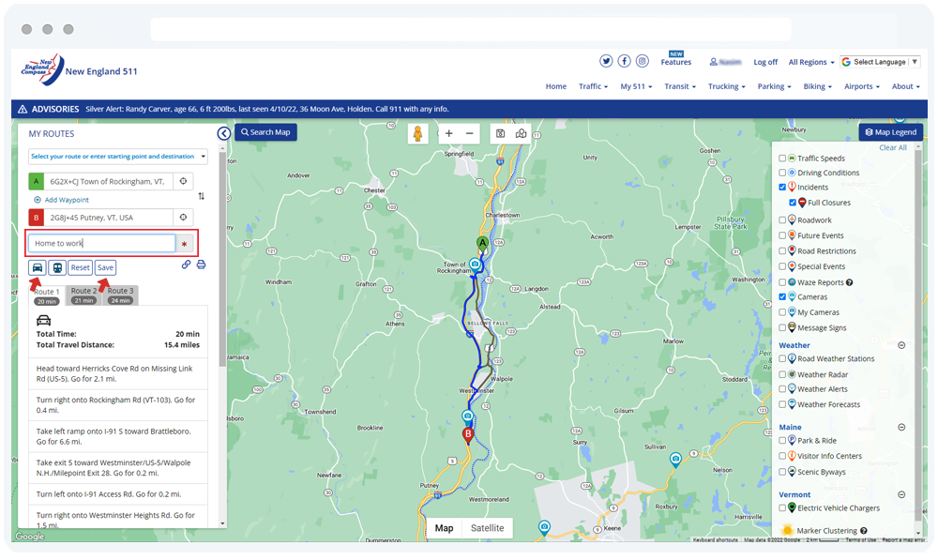Image resolution: width=938 pixels, height=560 pixels.
Task: Click the Log off link
Action: point(765,62)
